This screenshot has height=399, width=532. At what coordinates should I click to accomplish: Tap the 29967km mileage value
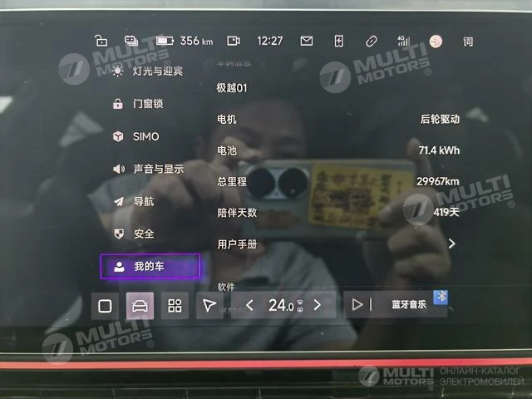pyautogui.click(x=438, y=181)
